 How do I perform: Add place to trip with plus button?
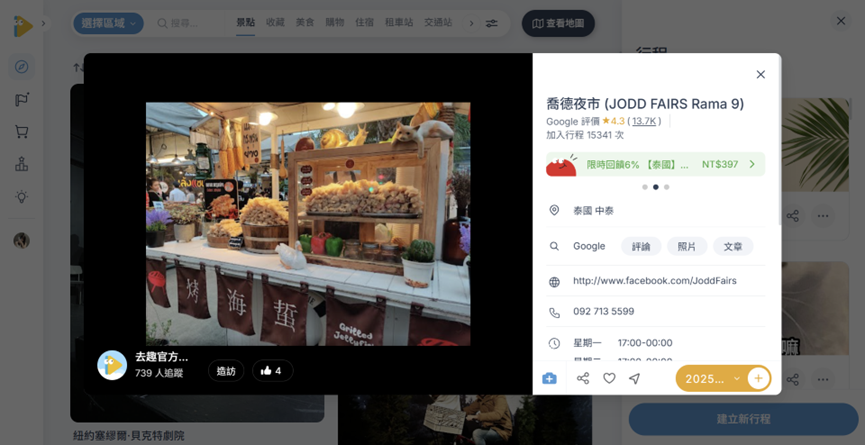[759, 378]
